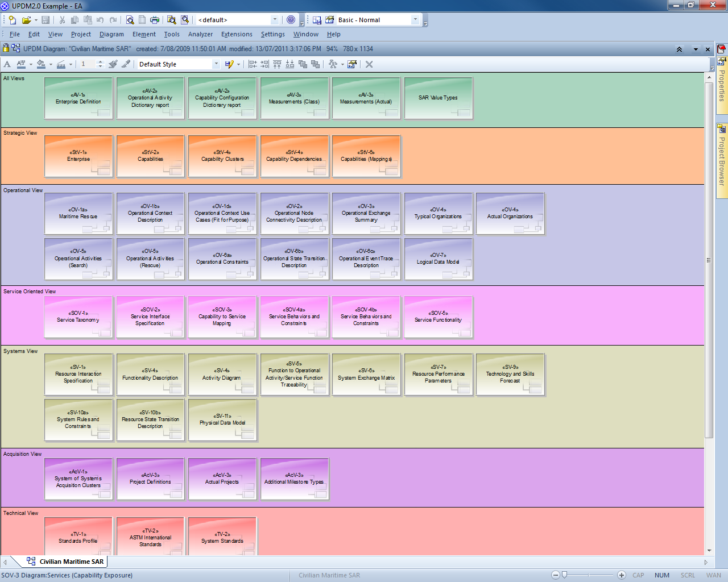The height and width of the screenshot is (582, 728).
Task: Click the Cut scissors icon
Action: [62, 20]
